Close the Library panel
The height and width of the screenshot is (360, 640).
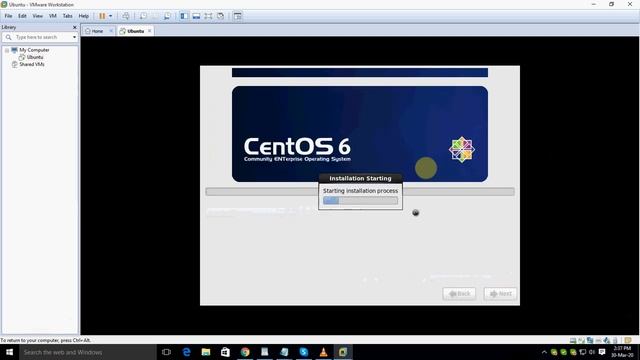click(74, 27)
